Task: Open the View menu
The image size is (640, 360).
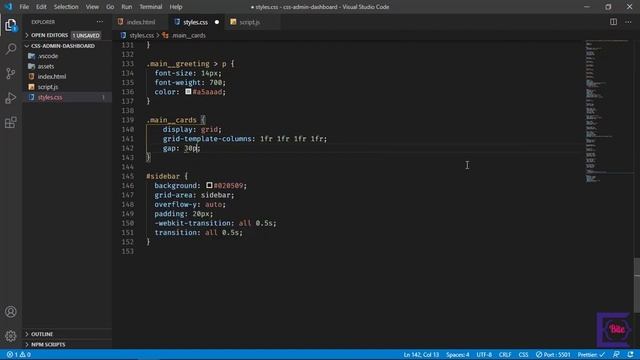Action: click(x=92, y=7)
